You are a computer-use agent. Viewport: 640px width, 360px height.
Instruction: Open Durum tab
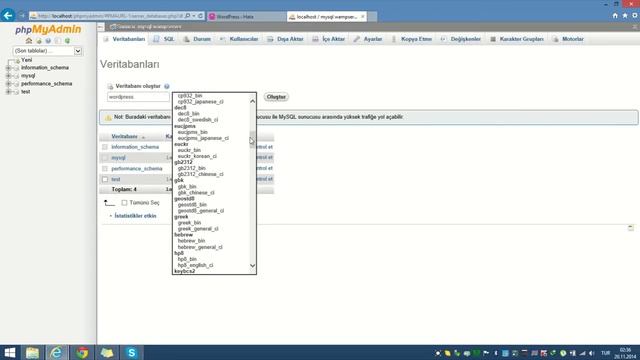(x=197, y=39)
